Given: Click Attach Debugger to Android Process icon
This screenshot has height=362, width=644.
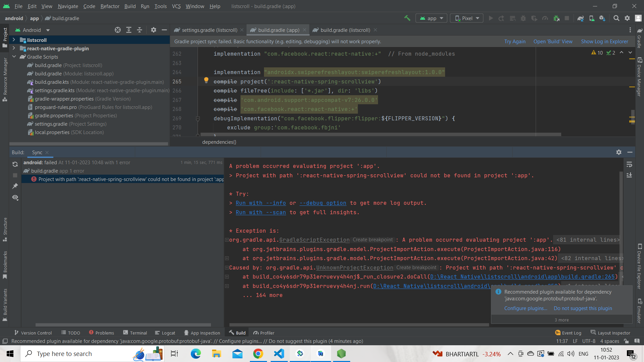Looking at the screenshot, I should (556, 18).
